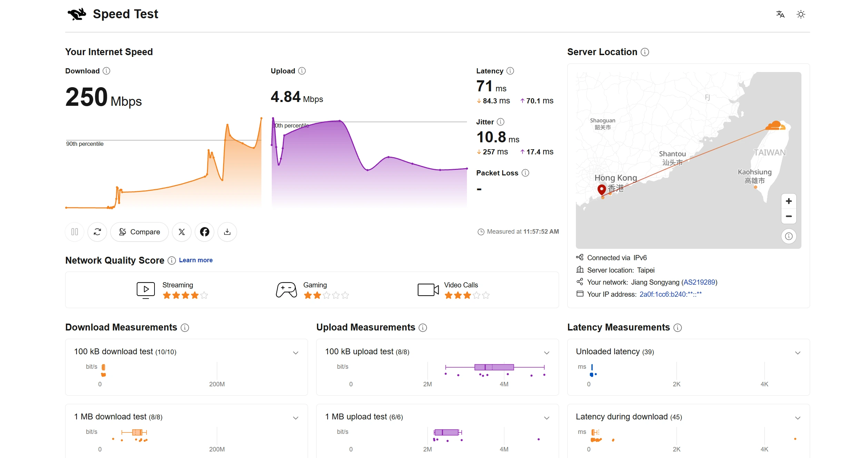Share results on Facebook
Viewport: 868px width, 458px height.
[x=204, y=232]
